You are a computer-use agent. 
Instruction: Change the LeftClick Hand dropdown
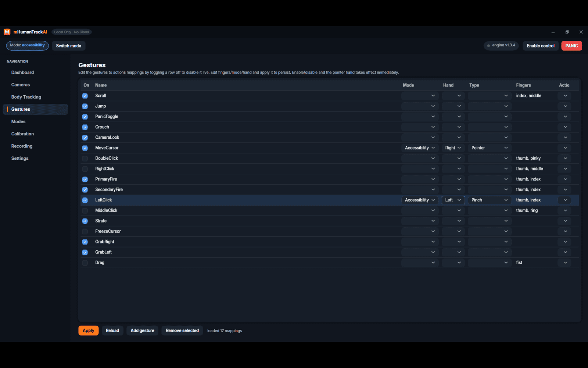tap(453, 200)
